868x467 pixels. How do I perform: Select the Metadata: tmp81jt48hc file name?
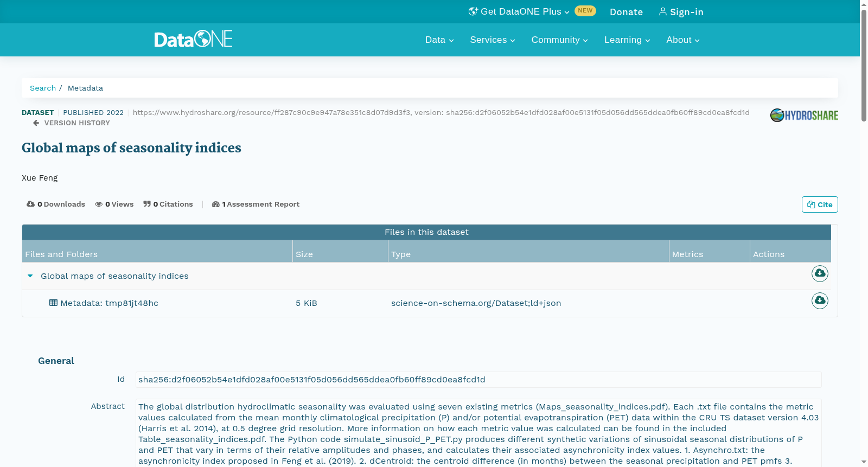pos(110,303)
